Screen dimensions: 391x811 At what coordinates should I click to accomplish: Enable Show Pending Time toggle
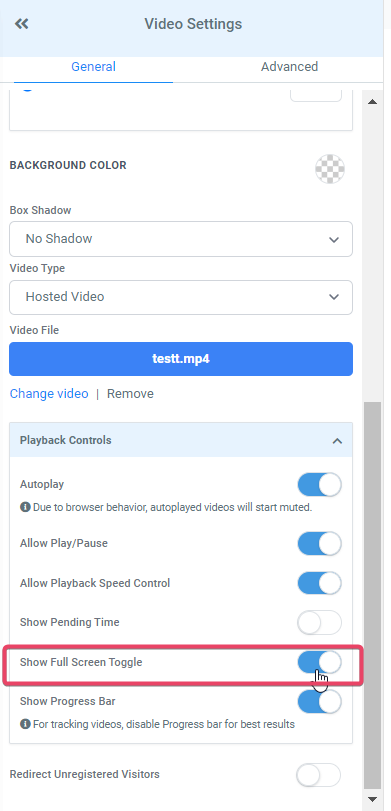pyautogui.click(x=320, y=622)
